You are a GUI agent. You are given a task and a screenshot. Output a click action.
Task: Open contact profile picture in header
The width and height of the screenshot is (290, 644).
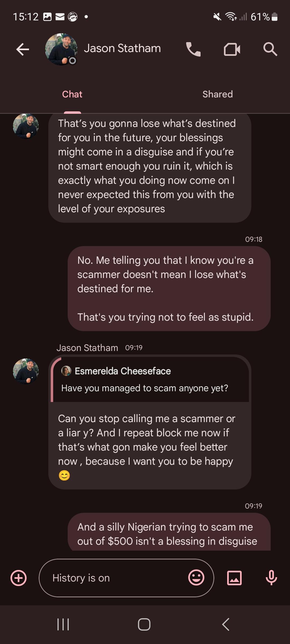tap(61, 49)
